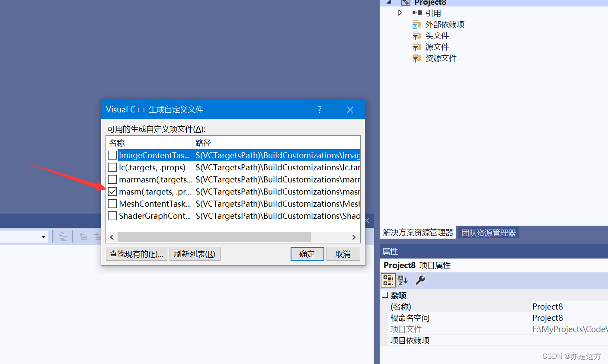Sort the list by the 名称 column header
Screen dimensions: 608x364
[150, 143]
